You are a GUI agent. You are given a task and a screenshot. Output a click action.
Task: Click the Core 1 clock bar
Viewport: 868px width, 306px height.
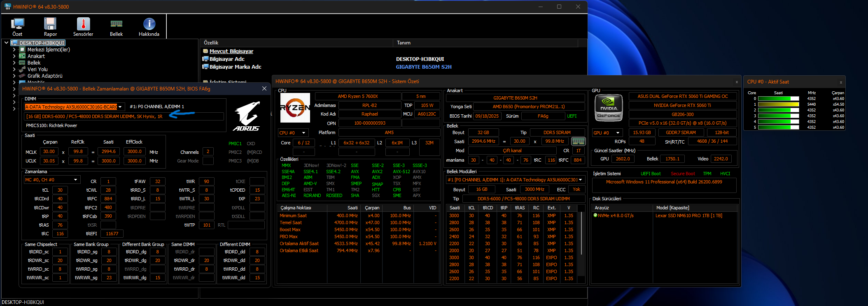click(x=778, y=104)
